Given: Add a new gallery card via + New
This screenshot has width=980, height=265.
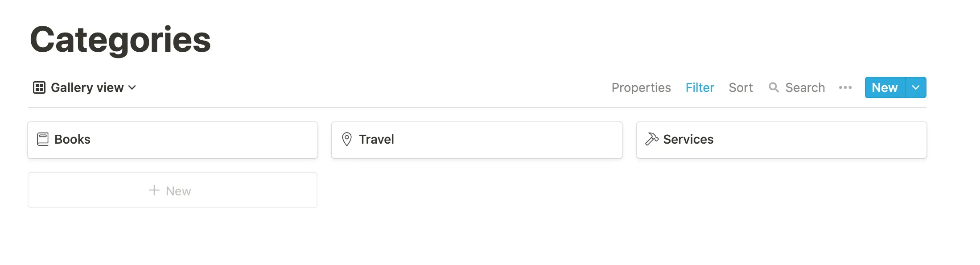Looking at the screenshot, I should coord(173,190).
